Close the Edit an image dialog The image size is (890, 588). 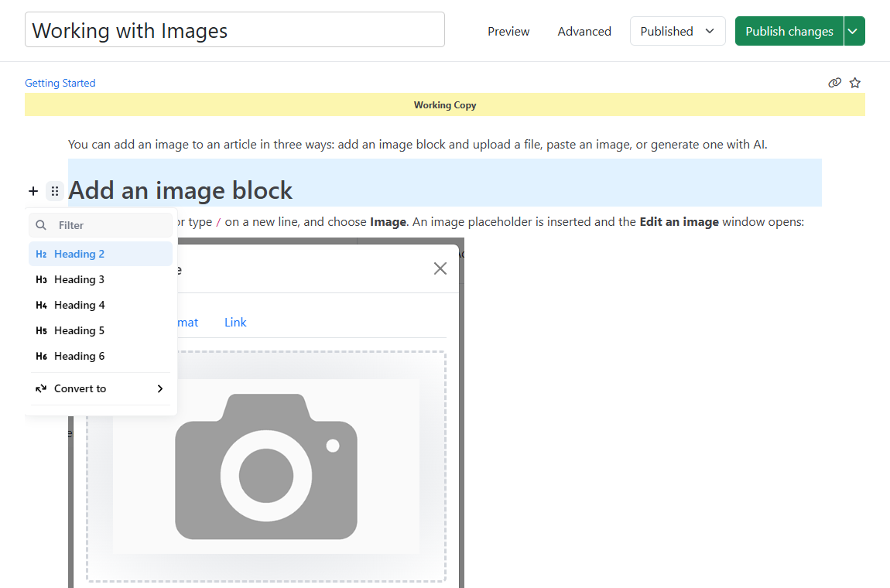click(440, 268)
